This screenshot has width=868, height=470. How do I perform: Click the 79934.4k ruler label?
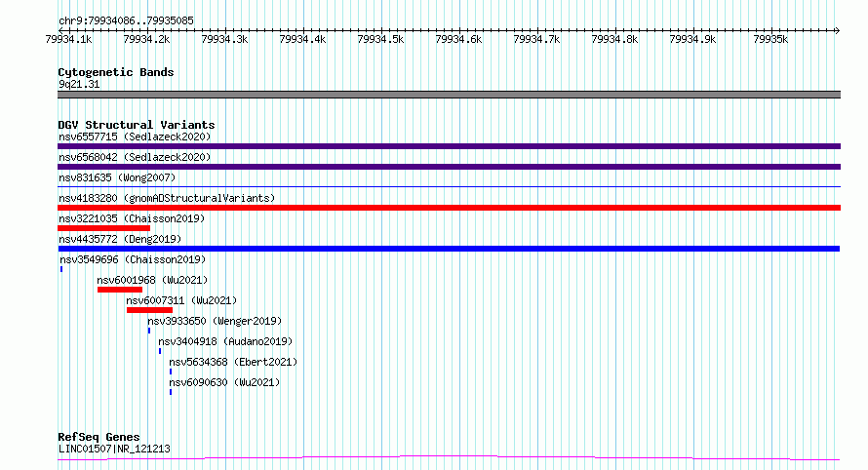pyautogui.click(x=302, y=40)
